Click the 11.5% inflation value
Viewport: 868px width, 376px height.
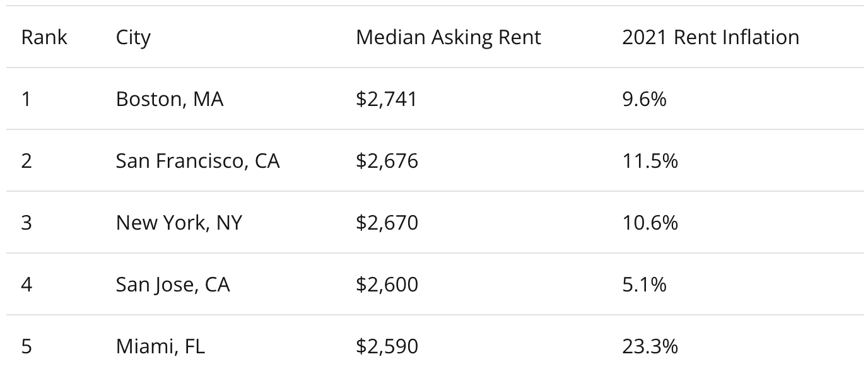click(x=650, y=161)
